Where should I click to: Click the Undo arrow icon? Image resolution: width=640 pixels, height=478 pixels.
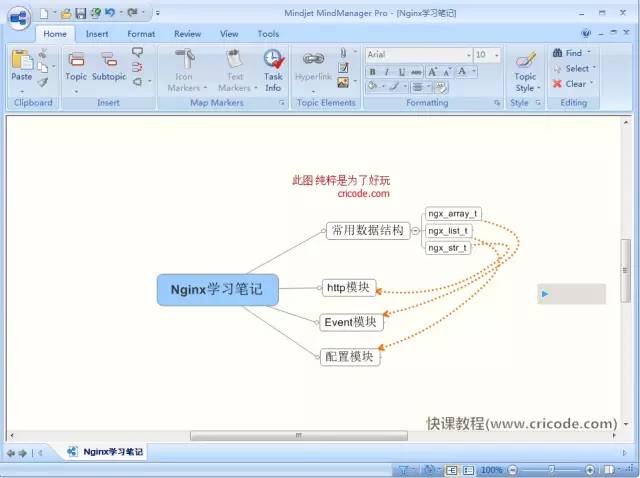coord(109,13)
